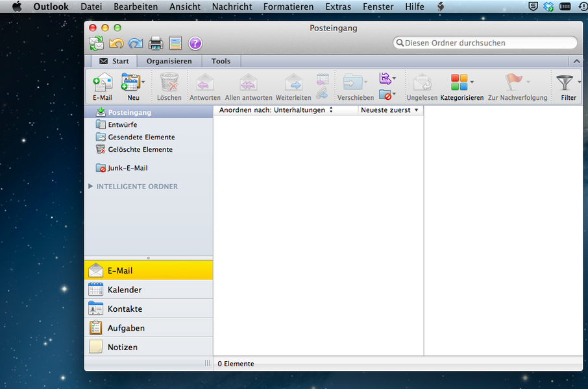
Task: Switch to the Kalender view
Action: (149, 289)
